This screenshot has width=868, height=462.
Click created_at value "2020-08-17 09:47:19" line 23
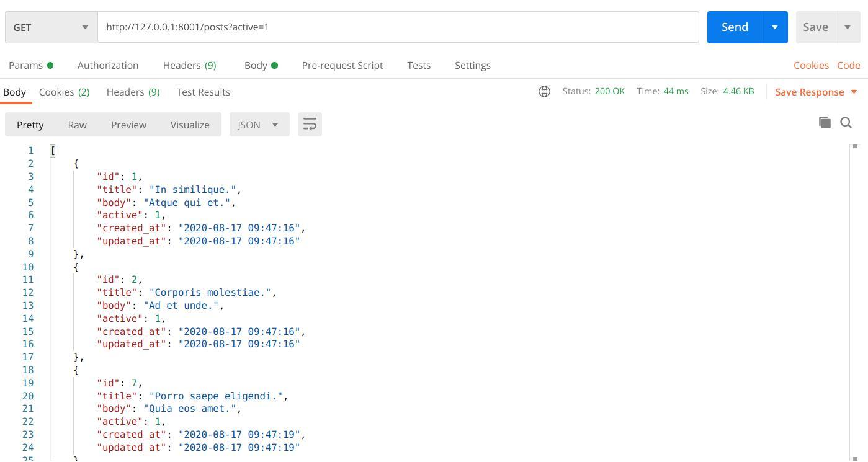tap(239, 434)
